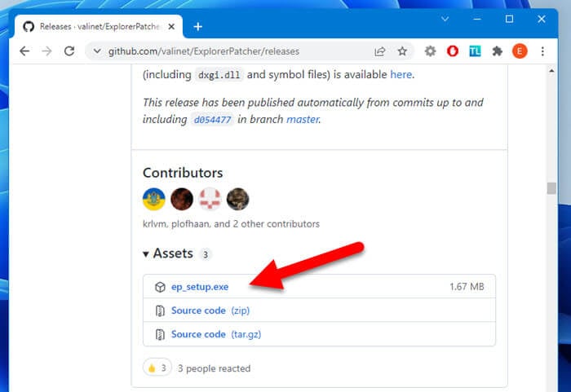Click the Contributors heading
The height and width of the screenshot is (392, 571).
(183, 173)
